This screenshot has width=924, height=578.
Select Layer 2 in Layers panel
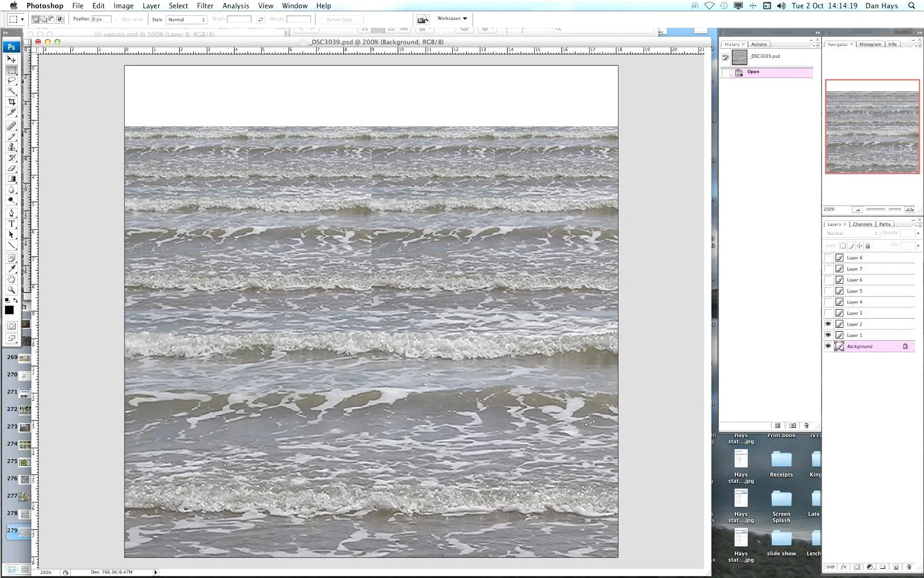870,324
